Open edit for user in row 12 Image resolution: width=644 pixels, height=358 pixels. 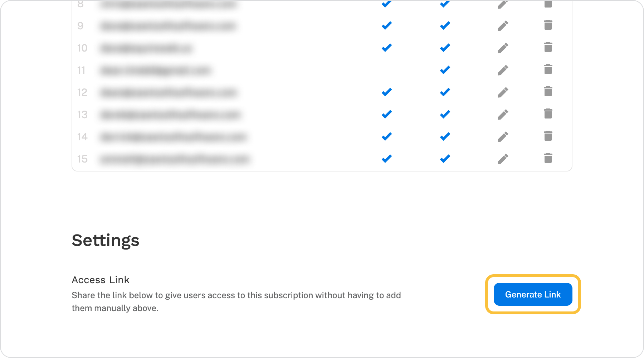coord(503,92)
